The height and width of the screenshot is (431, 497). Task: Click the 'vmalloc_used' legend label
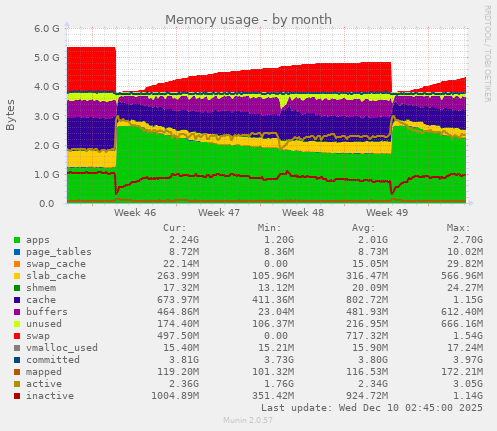62,348
